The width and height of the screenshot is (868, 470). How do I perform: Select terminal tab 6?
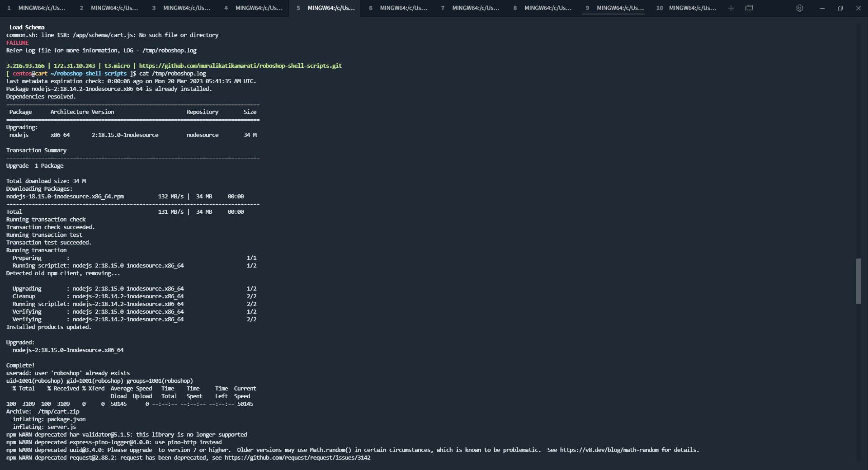click(398, 8)
